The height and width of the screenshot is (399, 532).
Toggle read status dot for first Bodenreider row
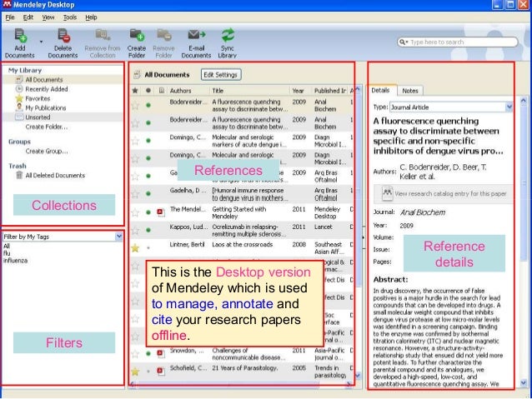pyautogui.click(x=148, y=106)
